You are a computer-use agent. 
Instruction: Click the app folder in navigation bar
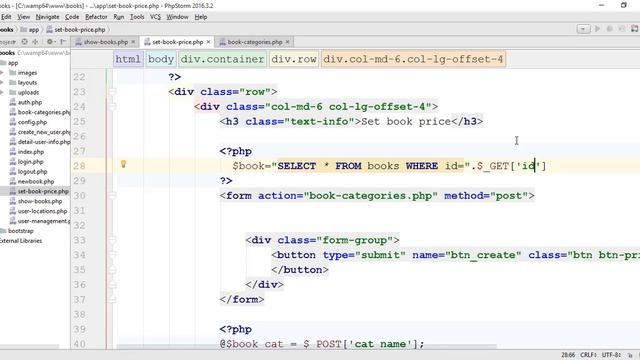29,29
